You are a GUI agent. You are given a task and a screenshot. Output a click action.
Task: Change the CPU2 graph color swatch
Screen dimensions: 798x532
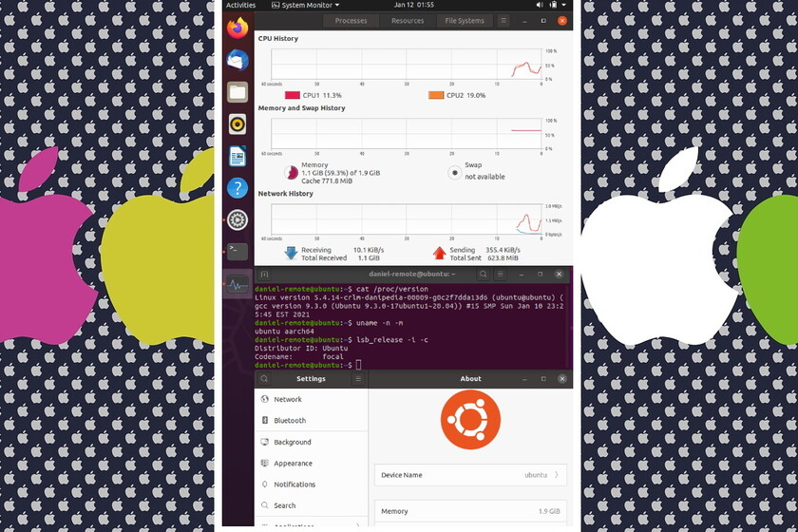[x=436, y=95]
